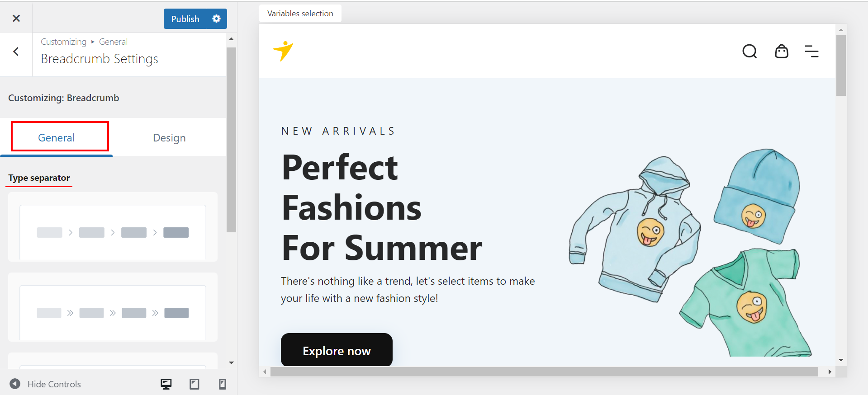The height and width of the screenshot is (395, 868).
Task: Go back using the left chevron arrow
Action: pos(16,52)
